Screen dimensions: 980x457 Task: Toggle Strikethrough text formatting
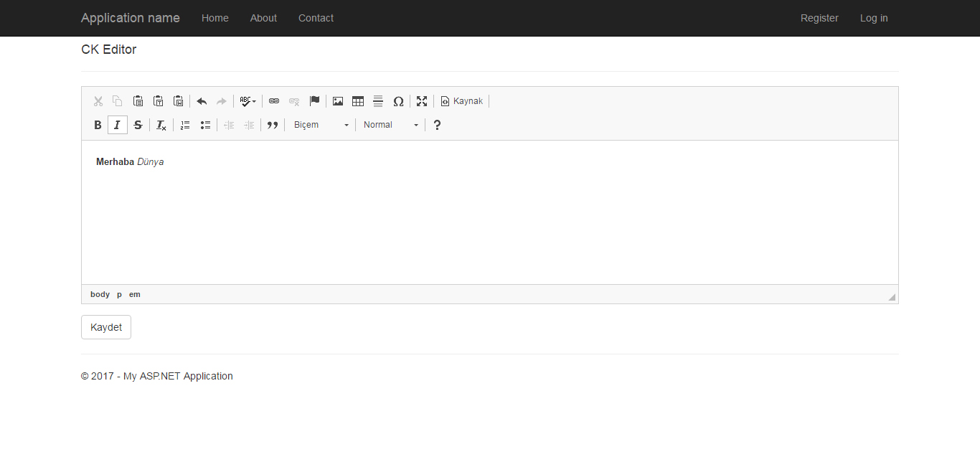point(138,125)
